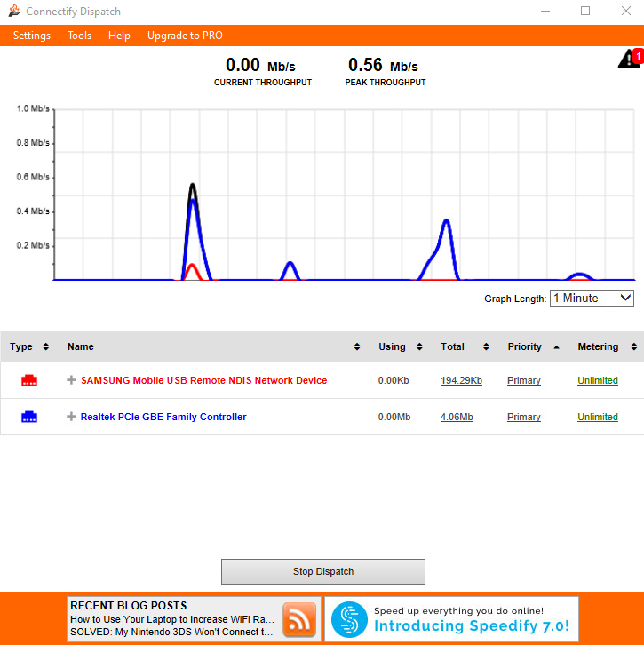This screenshot has height=645, width=644.
Task: Sort adapters by Using column
Action: coord(419,346)
